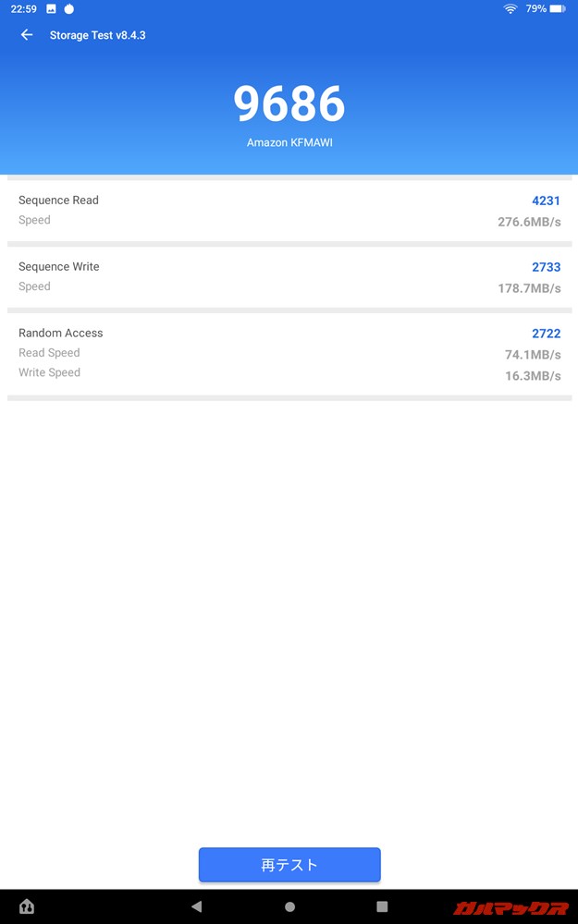Tap the Random Access score 2722

pos(546,334)
